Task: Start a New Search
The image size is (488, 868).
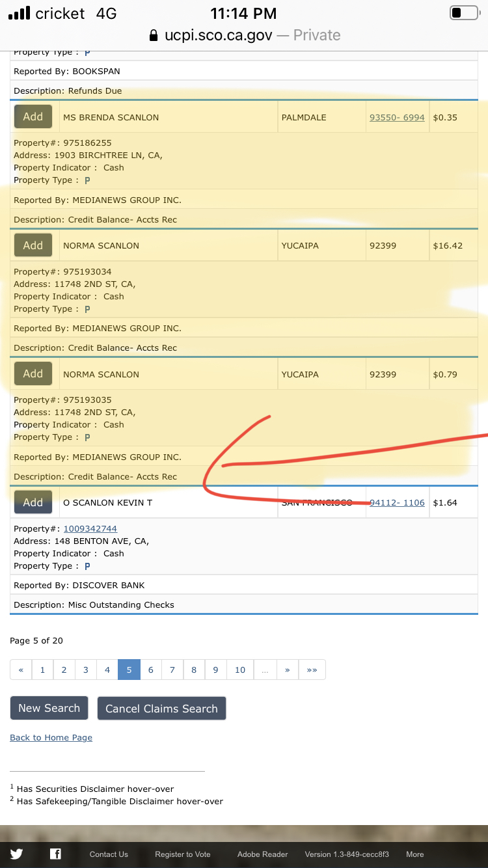Action: tap(49, 708)
